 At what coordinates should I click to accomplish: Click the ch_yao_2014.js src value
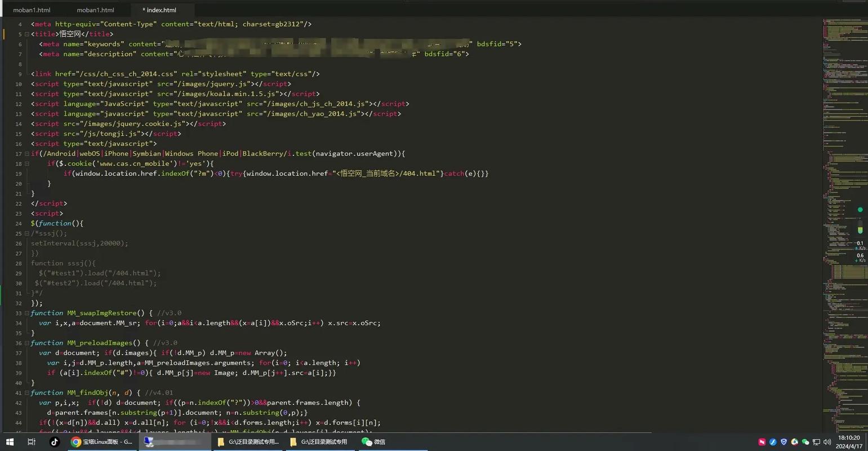pyautogui.click(x=312, y=114)
